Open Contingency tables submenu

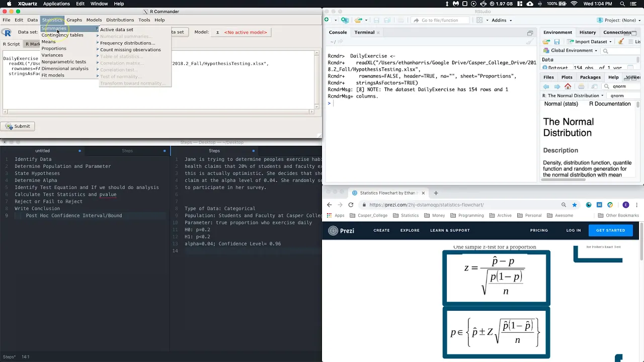click(x=69, y=35)
